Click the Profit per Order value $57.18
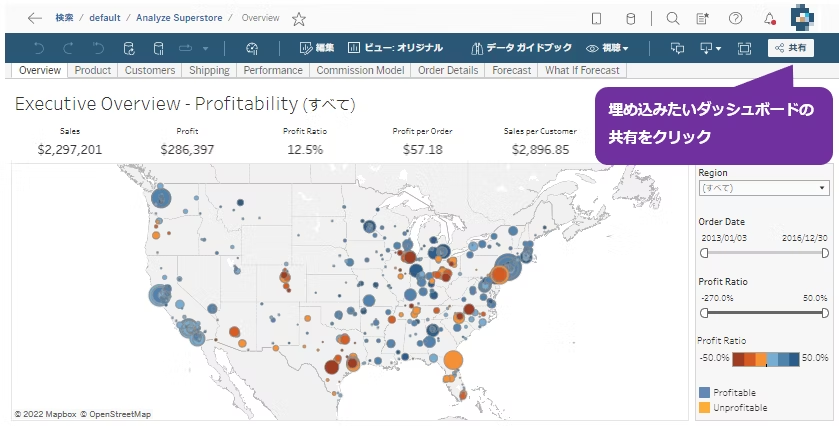This screenshot has height=426, width=839. tap(423, 149)
